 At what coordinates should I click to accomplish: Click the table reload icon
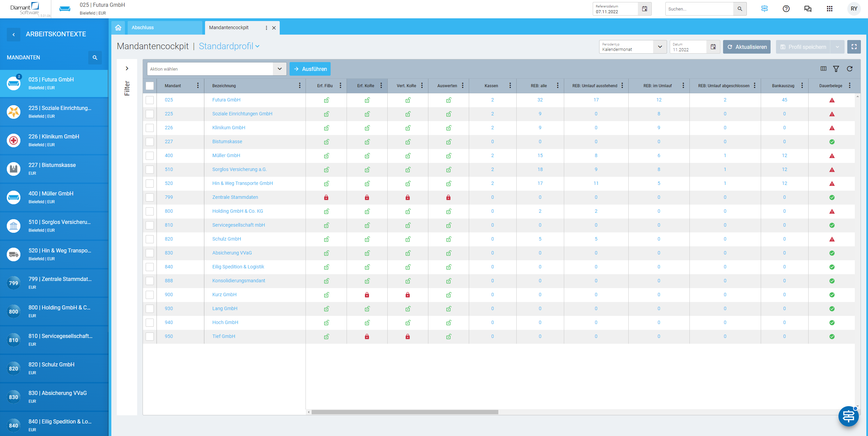[x=850, y=69]
